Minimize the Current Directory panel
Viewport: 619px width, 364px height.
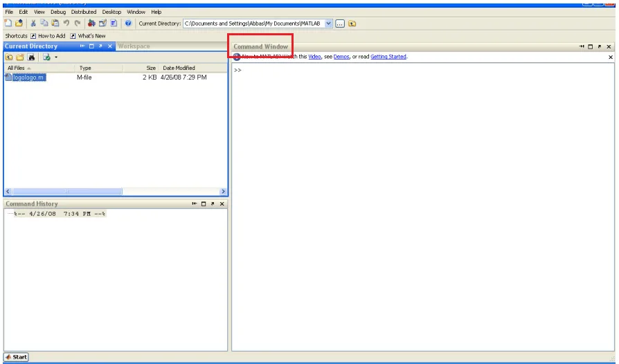82,46
